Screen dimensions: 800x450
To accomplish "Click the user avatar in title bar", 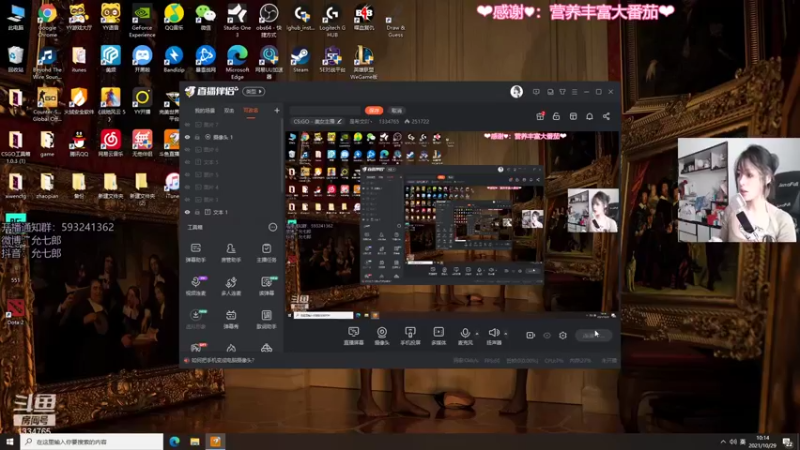I will pos(516,91).
